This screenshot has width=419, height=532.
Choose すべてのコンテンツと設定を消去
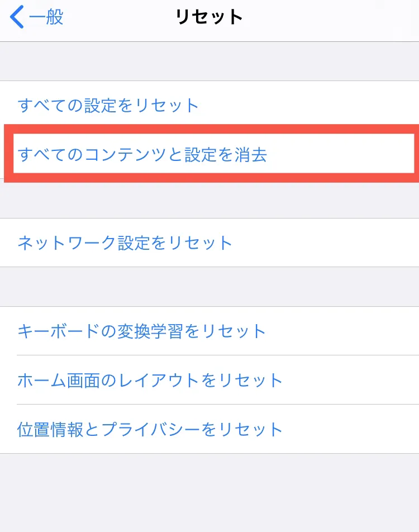[x=142, y=154]
